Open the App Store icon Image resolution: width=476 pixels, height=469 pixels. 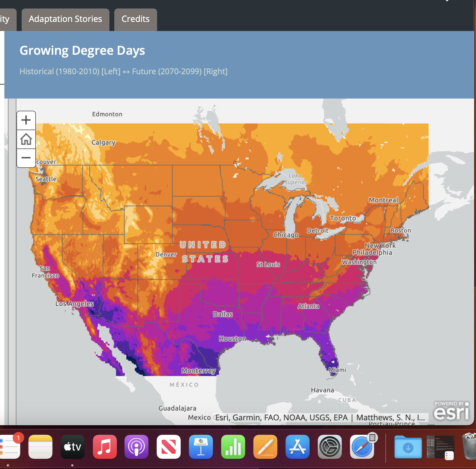[298, 447]
